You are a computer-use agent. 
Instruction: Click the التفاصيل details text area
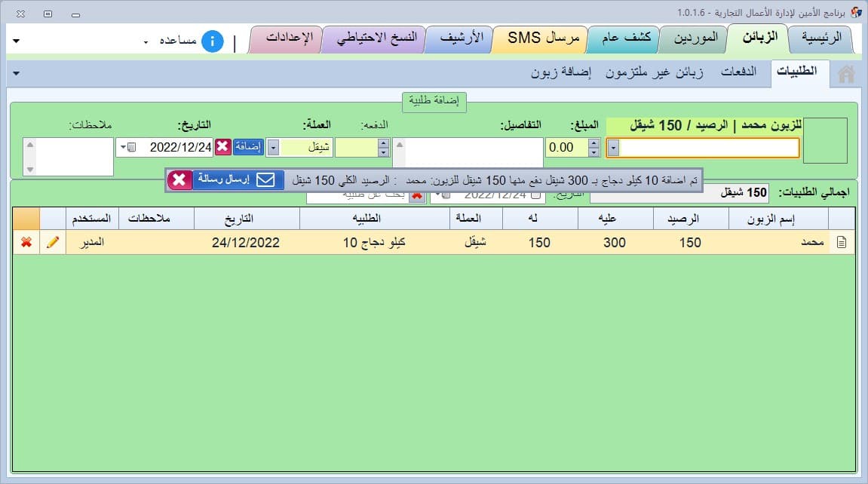(474, 153)
